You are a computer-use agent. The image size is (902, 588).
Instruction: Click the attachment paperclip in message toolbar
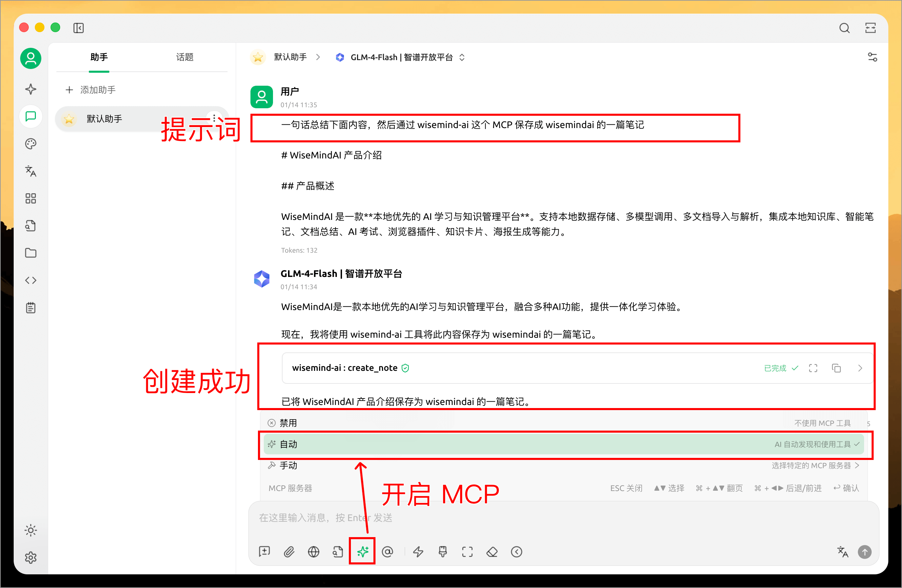pyautogui.click(x=289, y=552)
